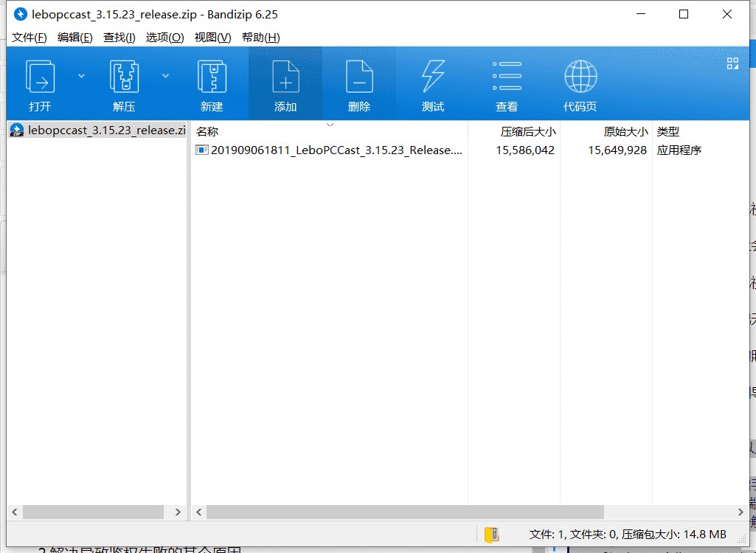756x553 pixels.
Task: Close the Bandizip window
Action: pyautogui.click(x=727, y=14)
